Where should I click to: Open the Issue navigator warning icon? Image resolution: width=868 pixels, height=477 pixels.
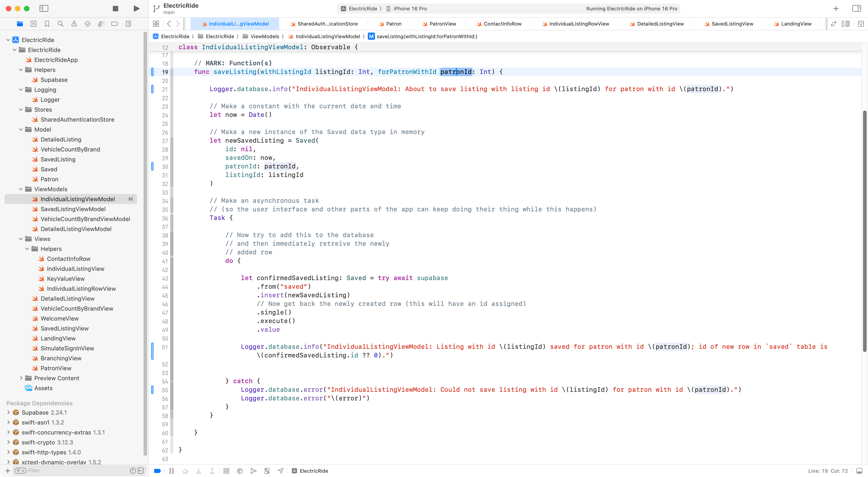[74, 24]
